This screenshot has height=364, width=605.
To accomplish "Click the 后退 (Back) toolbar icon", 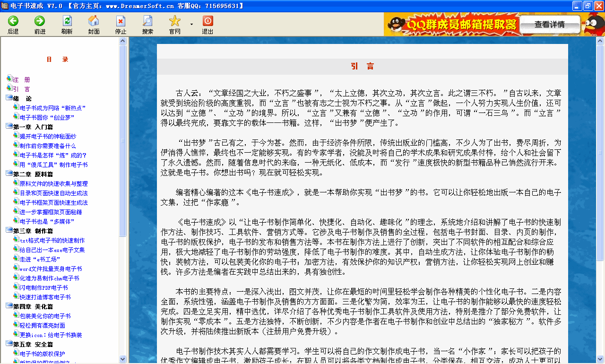I will [x=13, y=21].
